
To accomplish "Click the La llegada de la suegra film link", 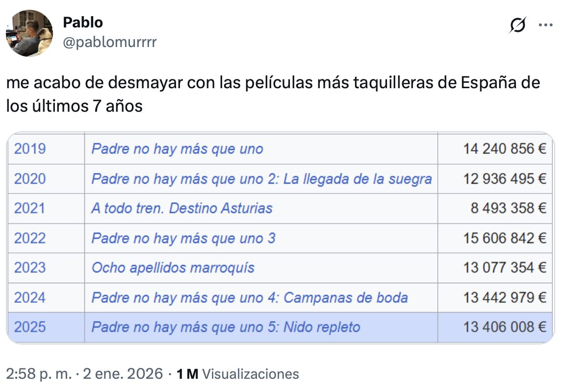I will 261,179.
